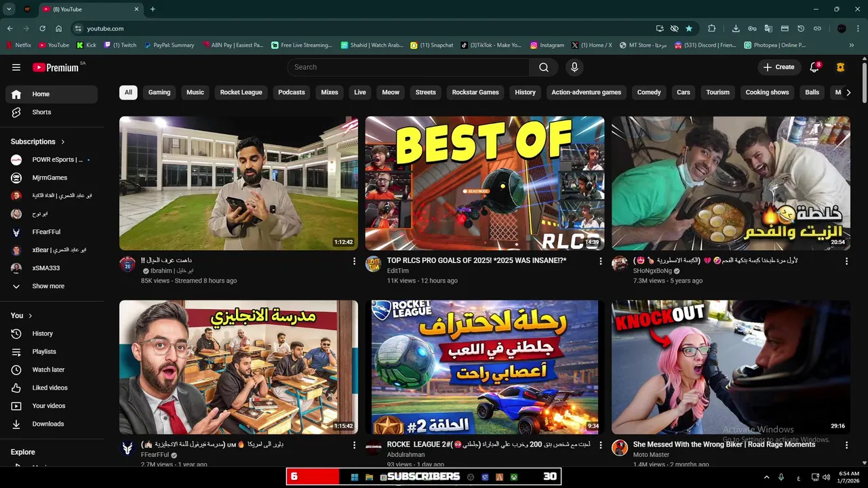This screenshot has width=868, height=488.
Task: Select the Rockstar Games filter chip
Action: (475, 92)
